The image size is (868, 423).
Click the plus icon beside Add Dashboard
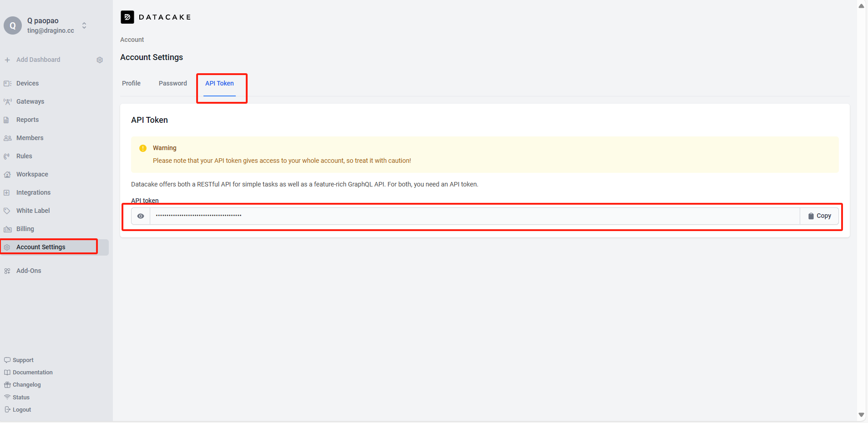point(7,60)
